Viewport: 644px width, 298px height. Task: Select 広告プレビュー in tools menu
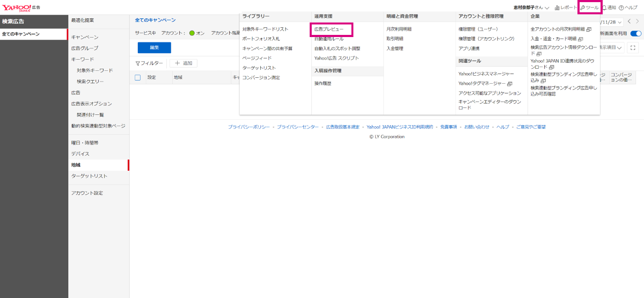(329, 28)
